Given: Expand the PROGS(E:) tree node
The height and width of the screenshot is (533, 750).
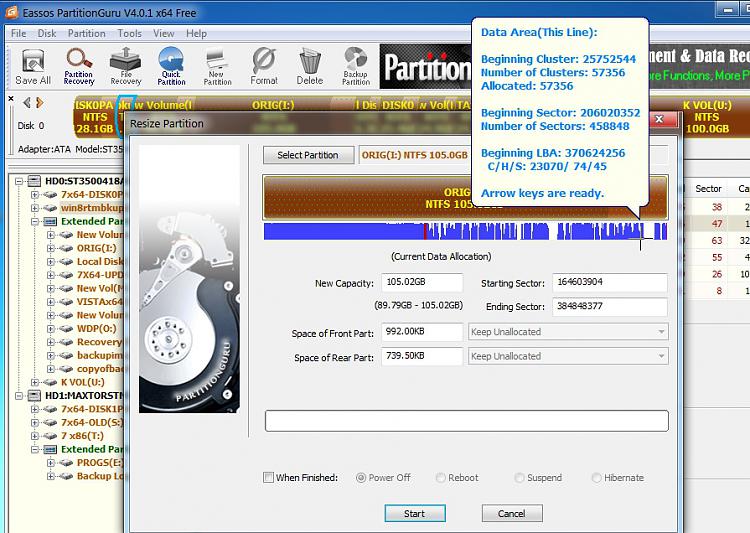Looking at the screenshot, I should pyautogui.click(x=51, y=463).
